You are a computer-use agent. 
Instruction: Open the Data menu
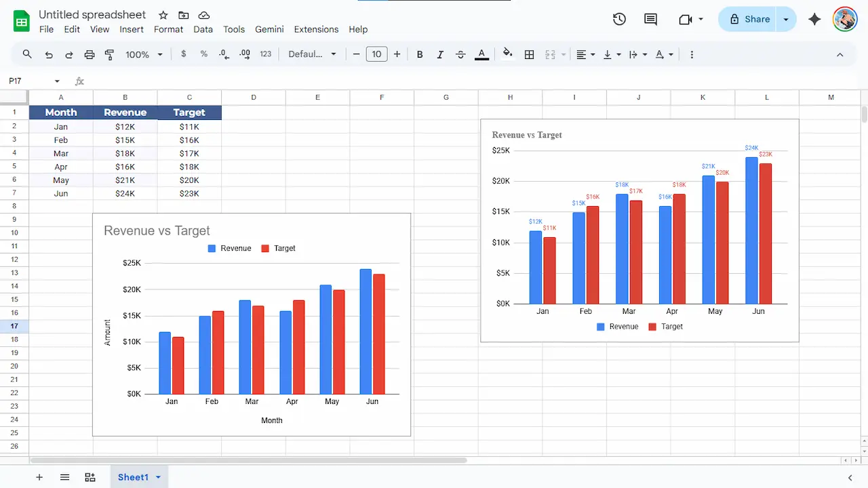click(203, 29)
